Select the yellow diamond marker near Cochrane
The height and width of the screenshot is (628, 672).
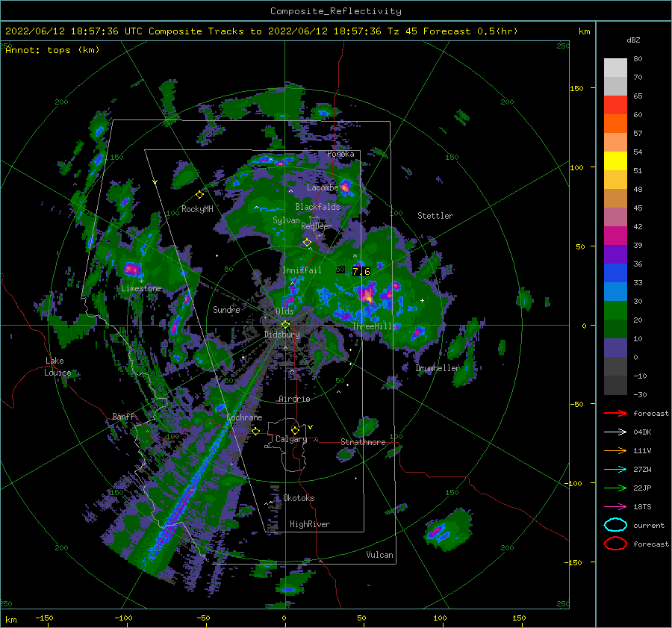[x=256, y=431]
